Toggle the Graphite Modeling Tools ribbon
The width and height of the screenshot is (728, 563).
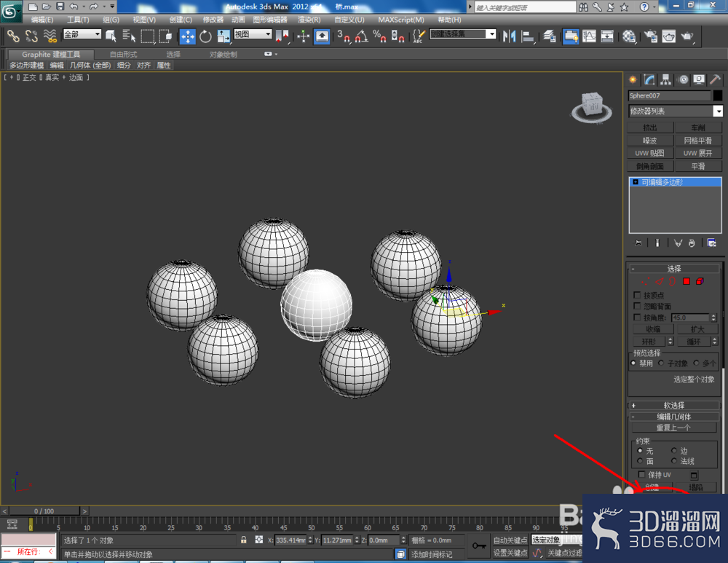click(x=571, y=36)
